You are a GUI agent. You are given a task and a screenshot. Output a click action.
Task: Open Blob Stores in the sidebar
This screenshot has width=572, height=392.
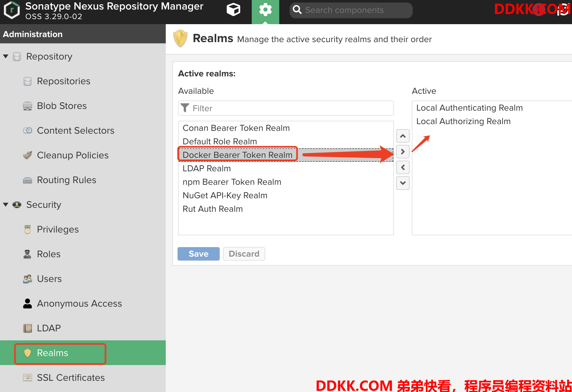pos(83,106)
